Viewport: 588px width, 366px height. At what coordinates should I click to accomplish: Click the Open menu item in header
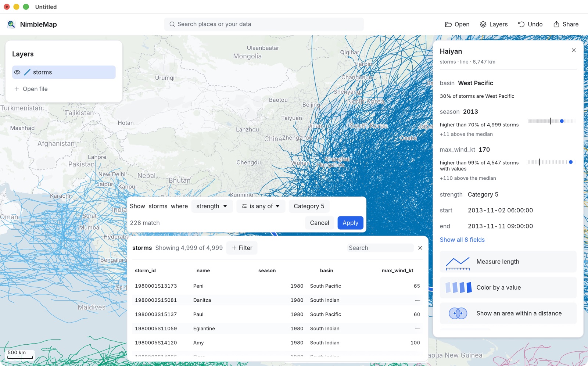coord(457,24)
